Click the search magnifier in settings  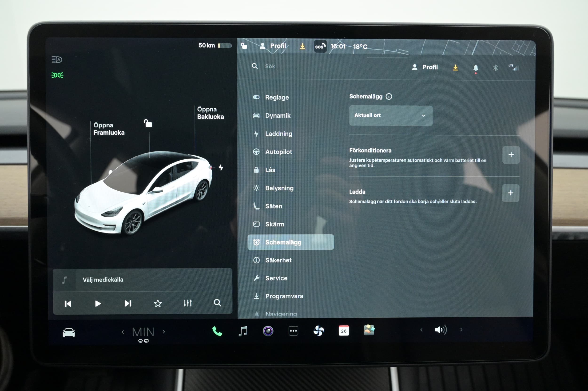pyautogui.click(x=255, y=66)
